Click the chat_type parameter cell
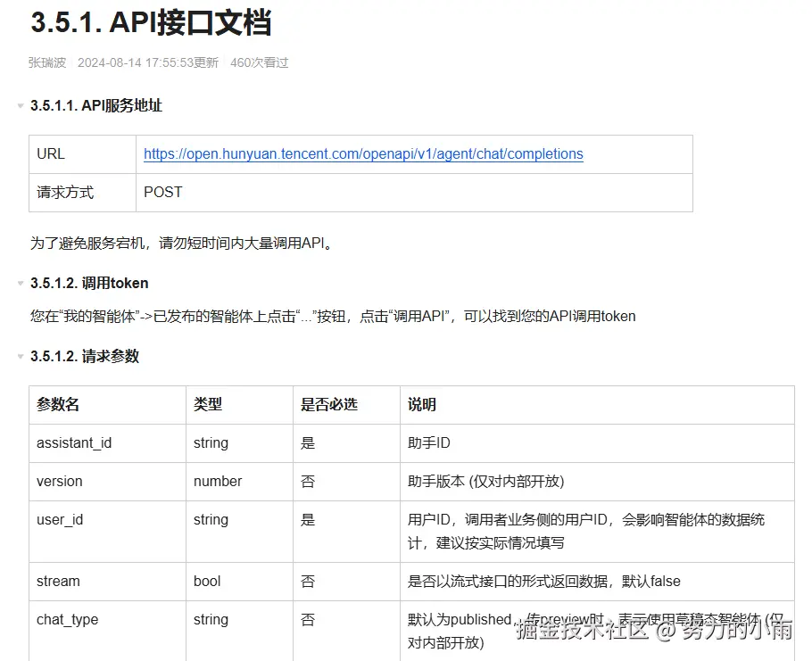 107,631
